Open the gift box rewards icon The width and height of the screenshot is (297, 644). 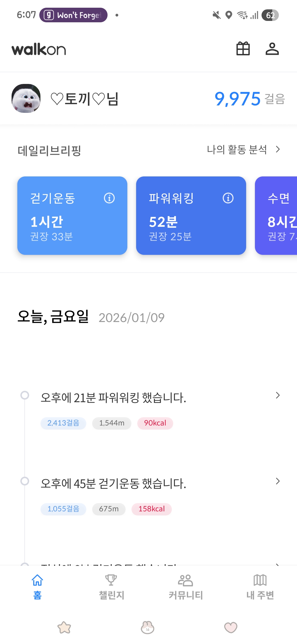tap(243, 49)
